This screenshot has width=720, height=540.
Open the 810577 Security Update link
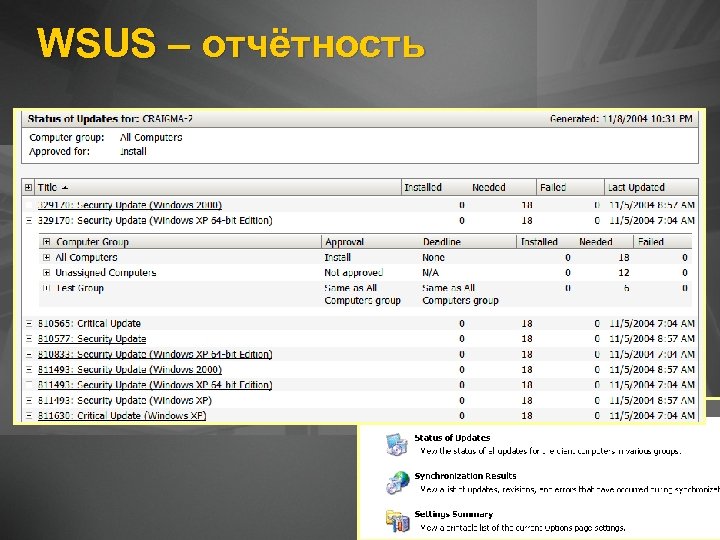tap(92, 339)
